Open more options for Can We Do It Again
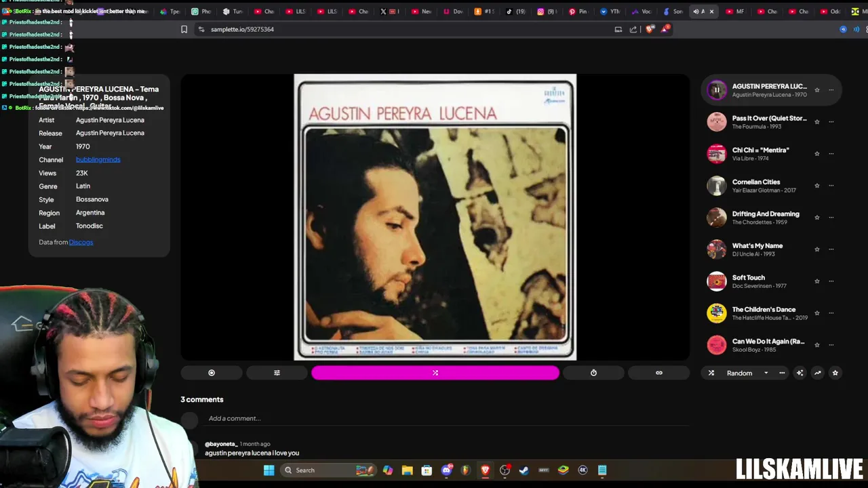 click(x=831, y=345)
